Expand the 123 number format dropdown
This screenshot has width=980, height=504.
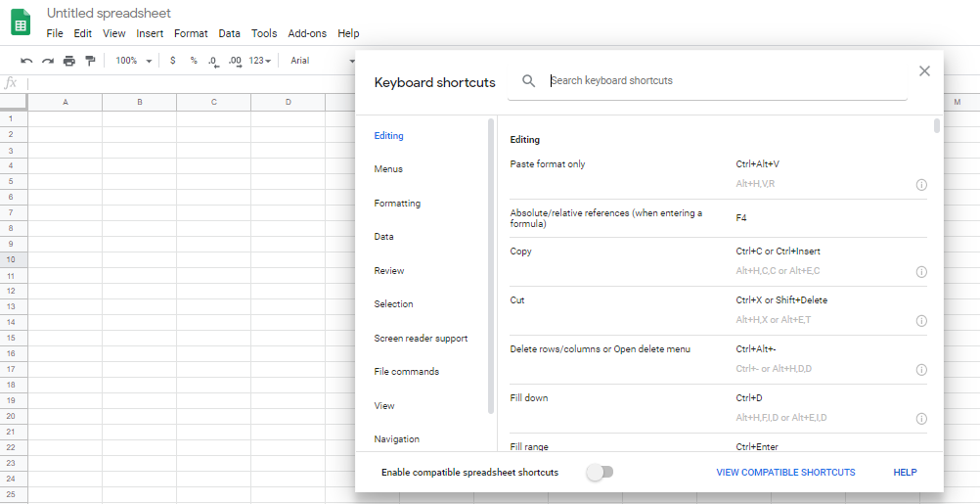click(261, 61)
